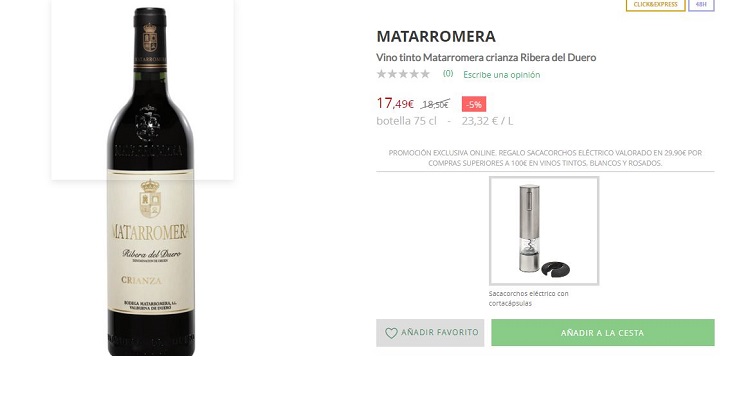Open the Escribe una opinión link
This screenshot has height=400, width=750.
pos(501,74)
